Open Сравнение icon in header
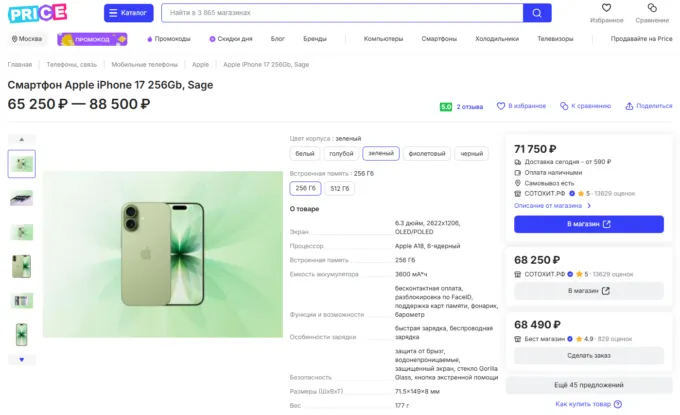The image size is (680, 415). [x=652, y=8]
